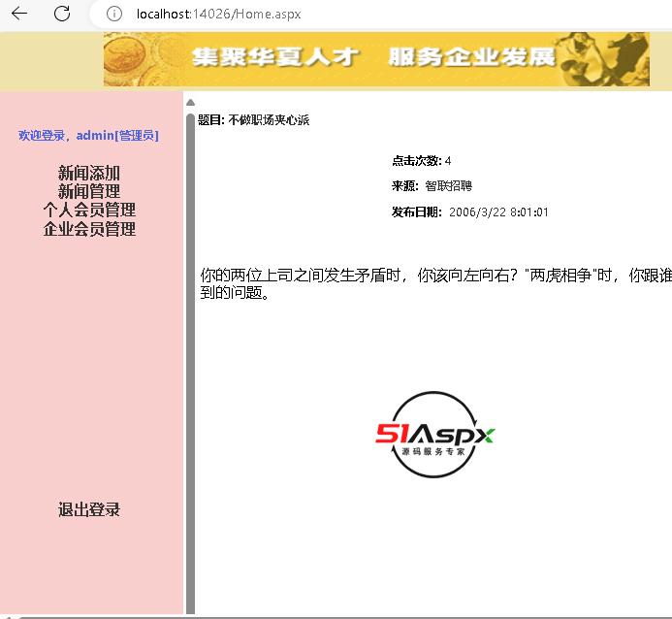Click the 点击次数 count line

[x=422, y=161]
